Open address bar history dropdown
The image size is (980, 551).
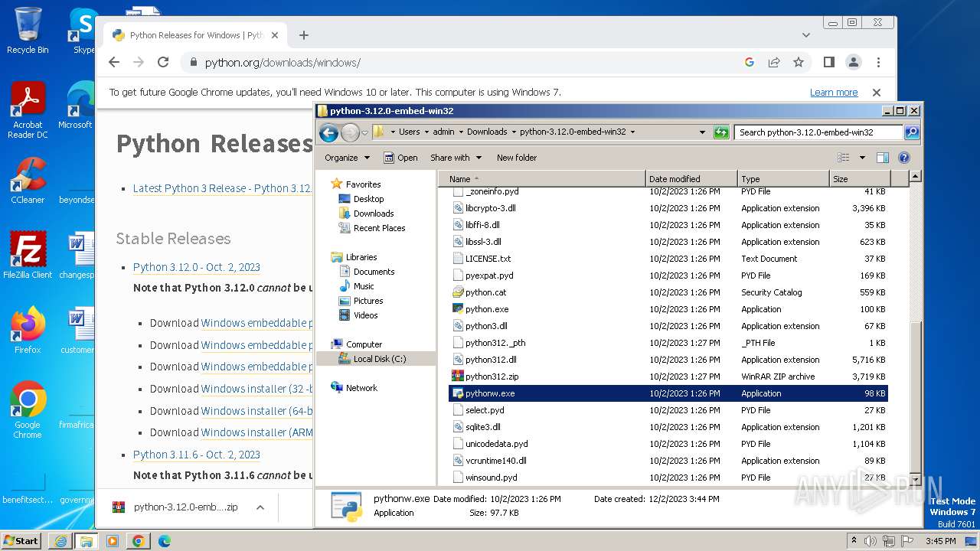click(702, 132)
